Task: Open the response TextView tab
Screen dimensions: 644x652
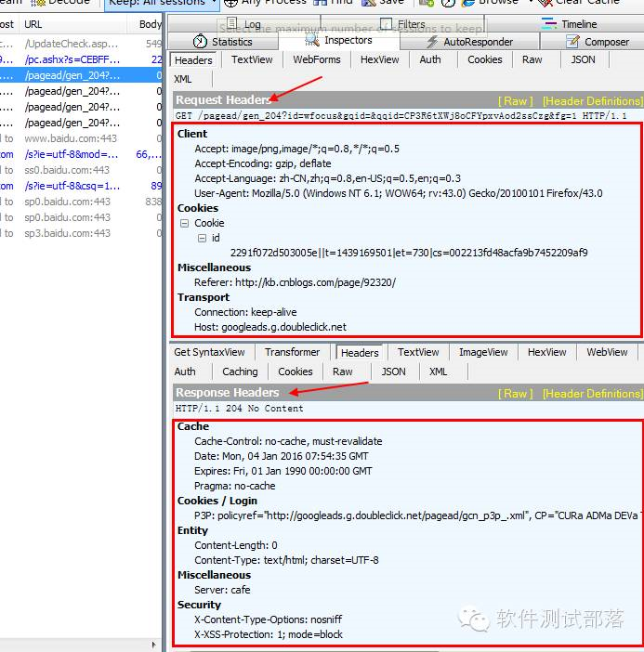Action: click(x=418, y=352)
